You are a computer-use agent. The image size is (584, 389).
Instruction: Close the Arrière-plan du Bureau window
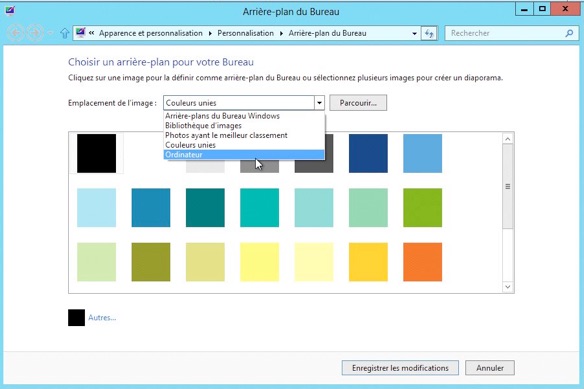(565, 9)
